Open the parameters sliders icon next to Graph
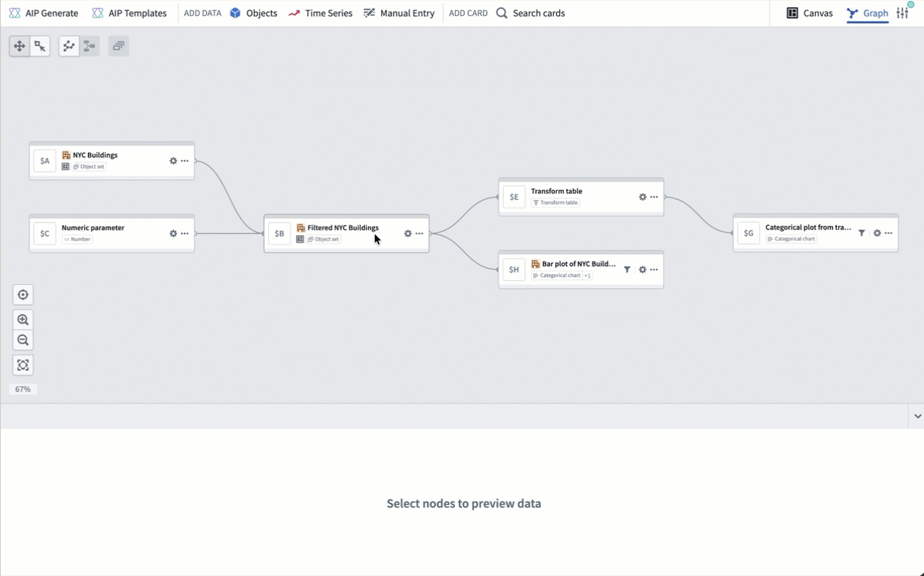 (x=902, y=13)
